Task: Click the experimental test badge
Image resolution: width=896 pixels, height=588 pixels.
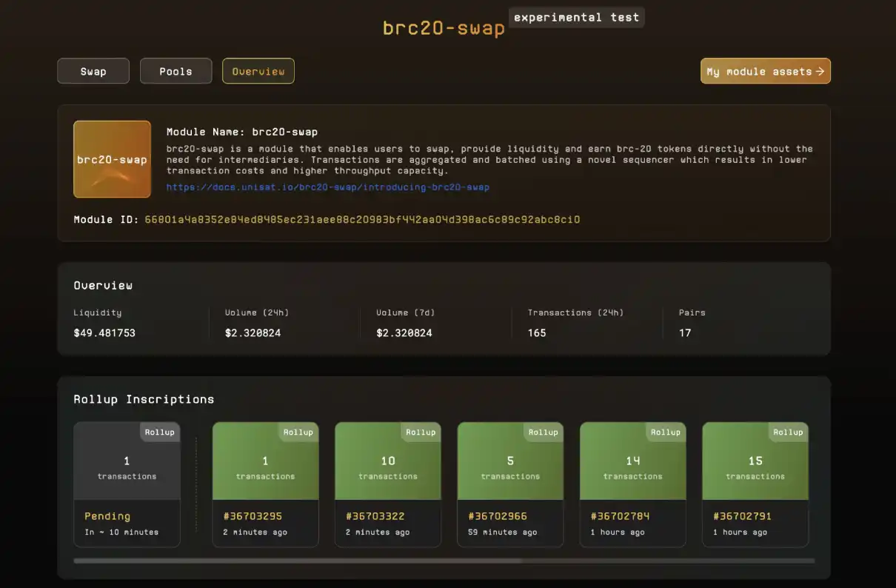Action: tap(576, 17)
